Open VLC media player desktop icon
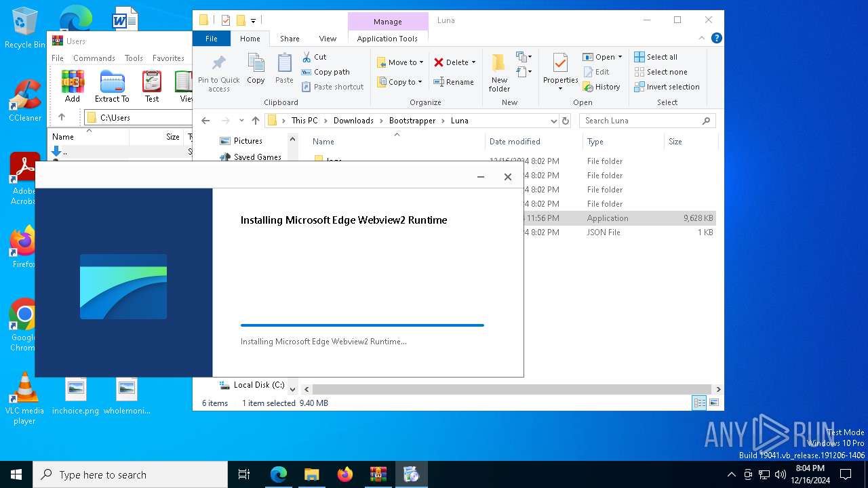The width and height of the screenshot is (868, 488). [x=24, y=399]
